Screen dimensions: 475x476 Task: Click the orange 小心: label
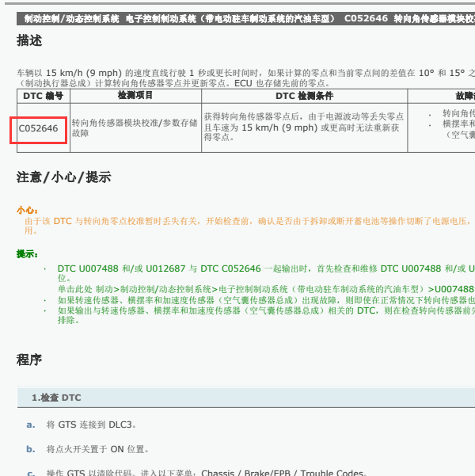click(27, 210)
